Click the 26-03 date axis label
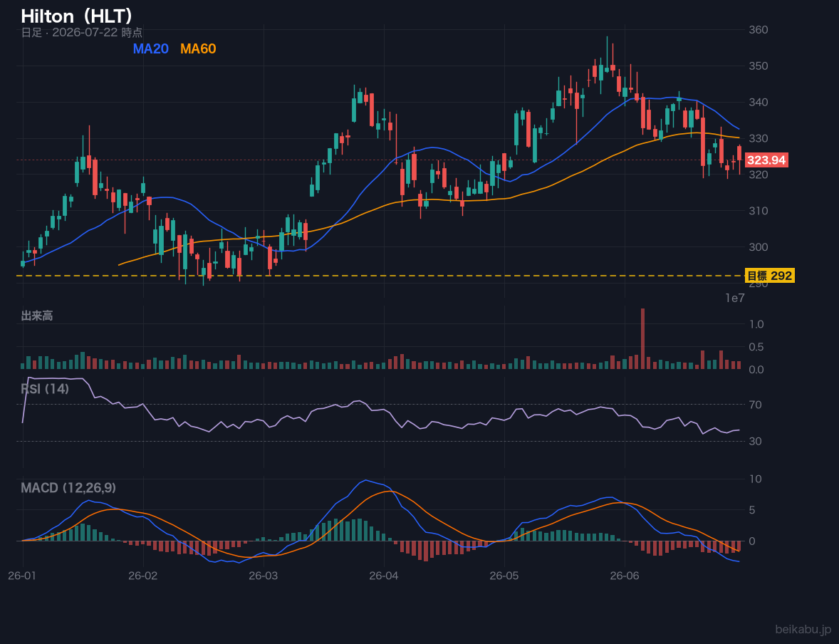Screen dimensions: 839x644 pyautogui.click(x=264, y=576)
